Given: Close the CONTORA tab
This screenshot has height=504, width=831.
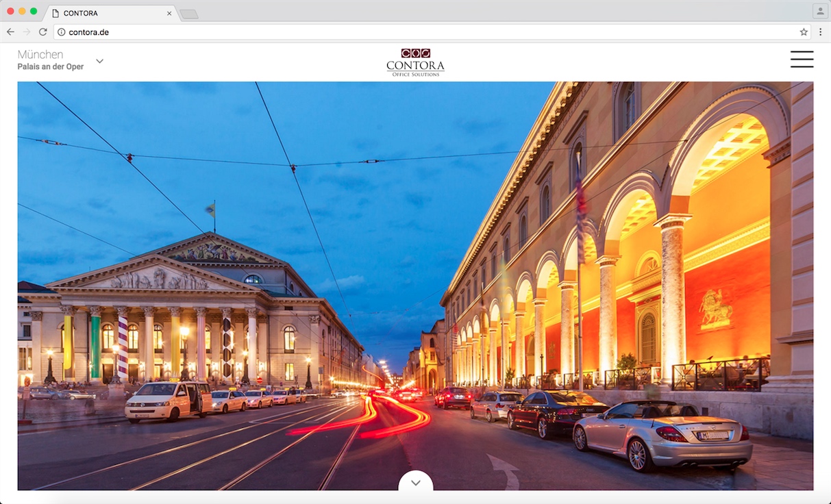Looking at the screenshot, I should pyautogui.click(x=169, y=13).
